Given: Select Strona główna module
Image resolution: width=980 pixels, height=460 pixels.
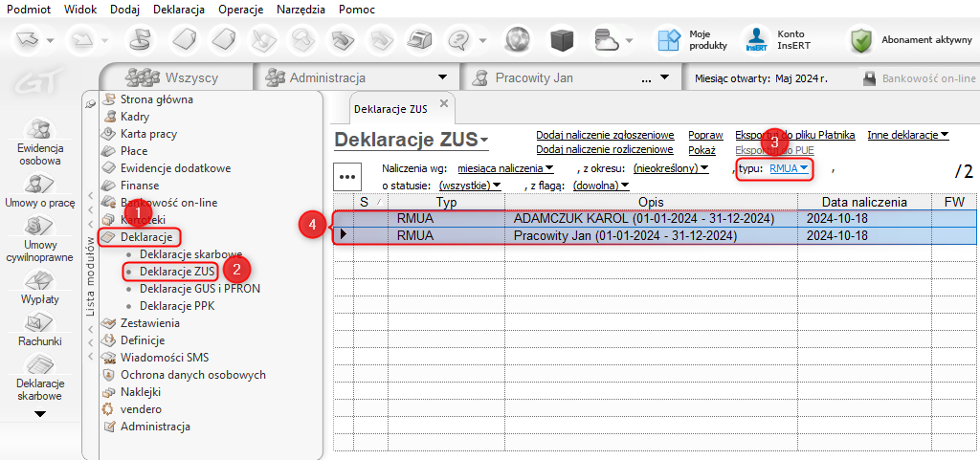Looking at the screenshot, I should tap(156, 99).
